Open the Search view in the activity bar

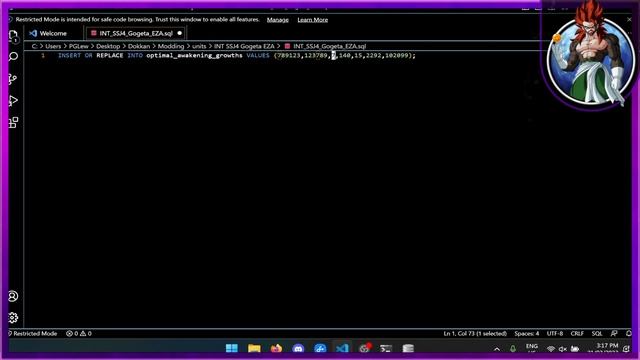pyautogui.click(x=13, y=56)
